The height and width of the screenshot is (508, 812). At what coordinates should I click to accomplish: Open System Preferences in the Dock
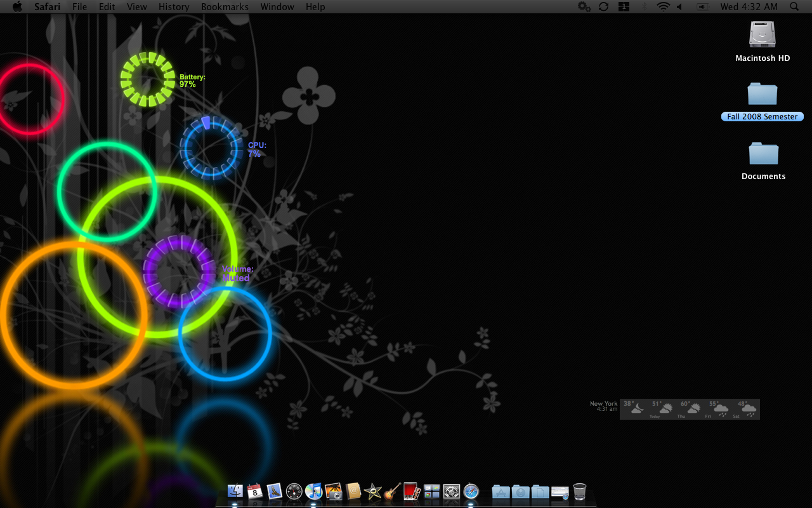451,491
